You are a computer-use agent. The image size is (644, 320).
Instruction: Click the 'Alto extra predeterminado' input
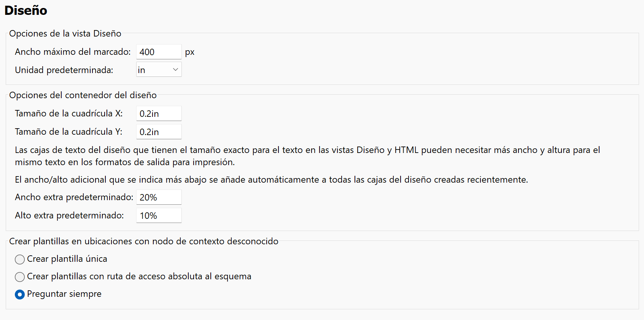pyautogui.click(x=159, y=215)
